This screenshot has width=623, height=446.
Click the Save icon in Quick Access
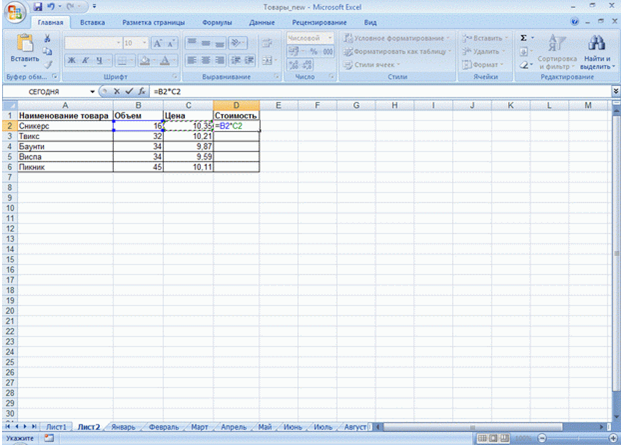pyautogui.click(x=37, y=7)
